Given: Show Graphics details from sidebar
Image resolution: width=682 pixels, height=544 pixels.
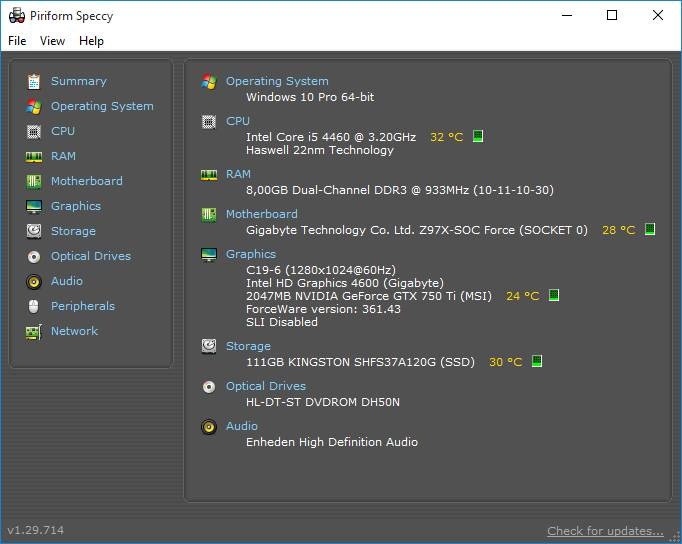Looking at the screenshot, I should coord(76,207).
